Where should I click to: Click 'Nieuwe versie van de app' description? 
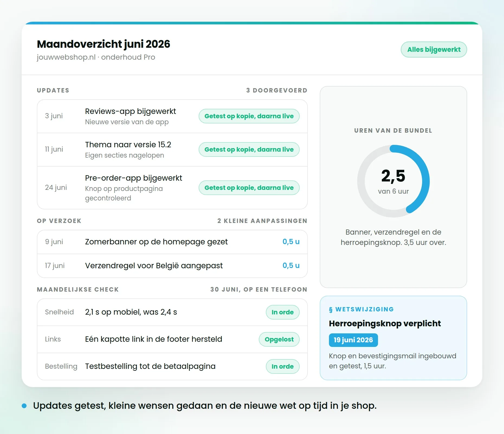pyautogui.click(x=127, y=122)
